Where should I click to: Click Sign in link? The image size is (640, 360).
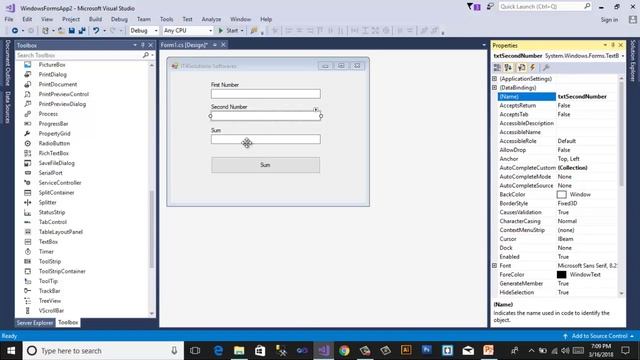coord(609,20)
